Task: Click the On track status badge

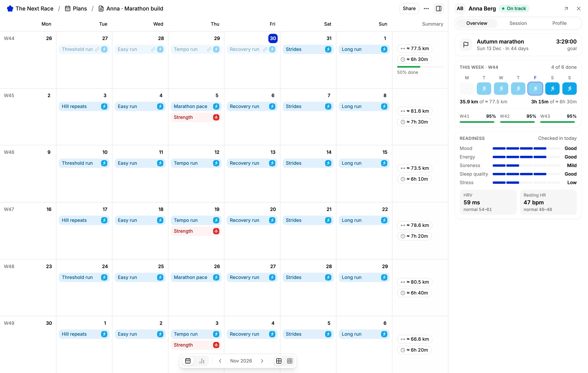Action: (x=514, y=9)
